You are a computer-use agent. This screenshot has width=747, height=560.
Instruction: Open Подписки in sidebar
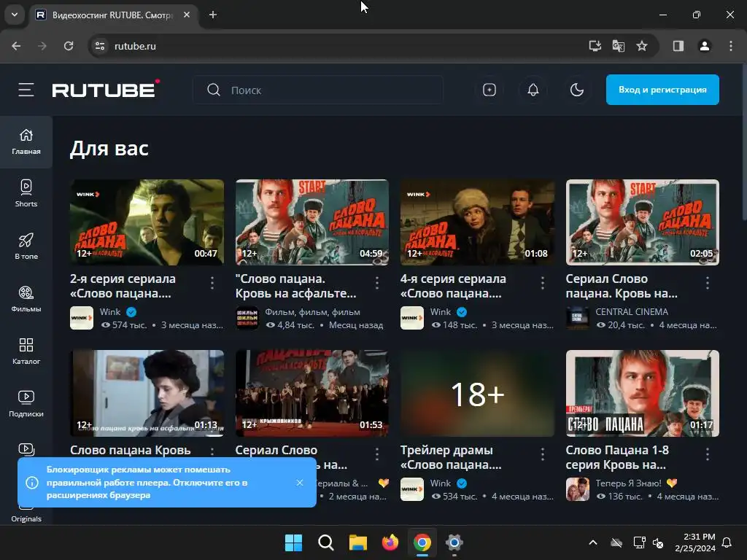pyautogui.click(x=26, y=403)
